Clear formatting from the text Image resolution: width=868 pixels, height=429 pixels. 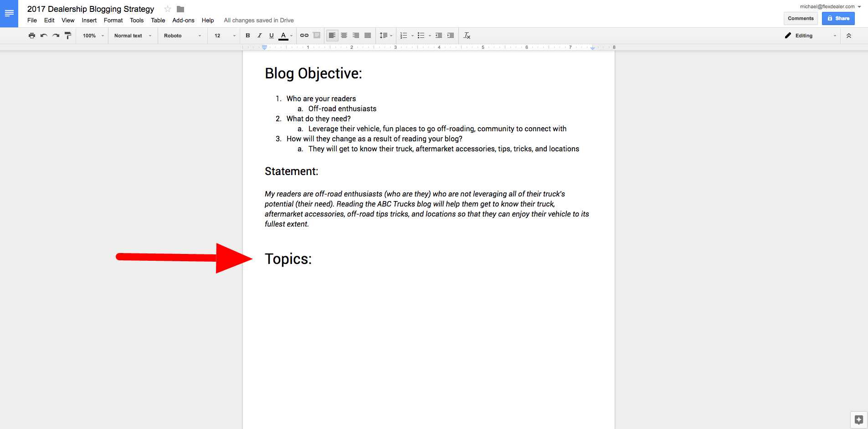467,36
